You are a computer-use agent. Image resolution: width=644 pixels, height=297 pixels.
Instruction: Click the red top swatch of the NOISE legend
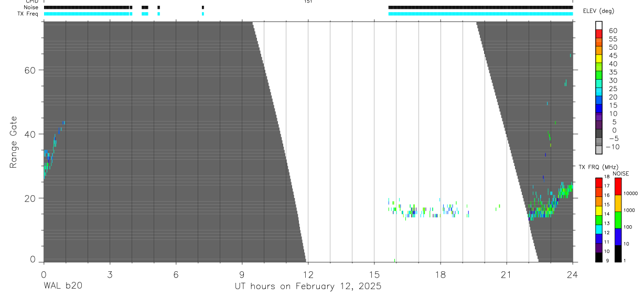click(618, 186)
